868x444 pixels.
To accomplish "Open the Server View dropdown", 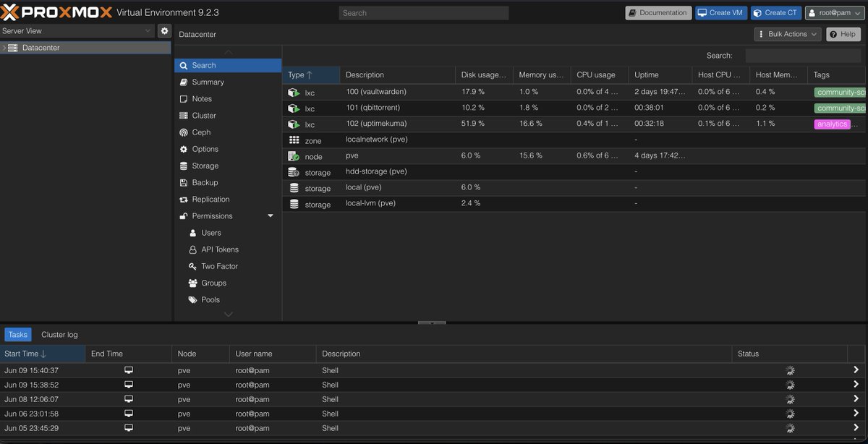I will pos(77,31).
